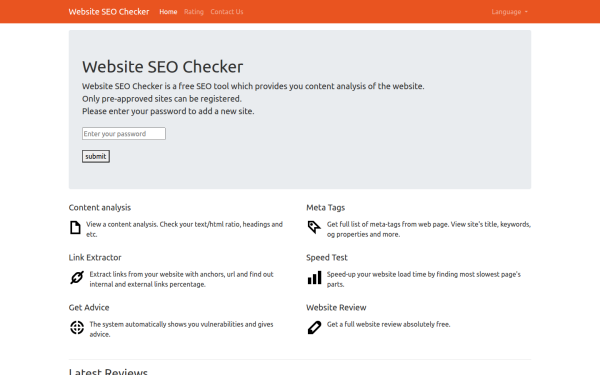Click the Content analysis heading
The height and width of the screenshot is (375, 600).
click(x=100, y=207)
